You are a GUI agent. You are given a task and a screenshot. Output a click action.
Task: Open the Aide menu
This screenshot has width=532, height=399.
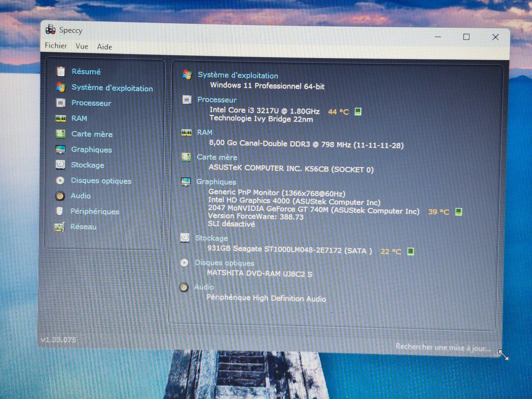pos(104,47)
